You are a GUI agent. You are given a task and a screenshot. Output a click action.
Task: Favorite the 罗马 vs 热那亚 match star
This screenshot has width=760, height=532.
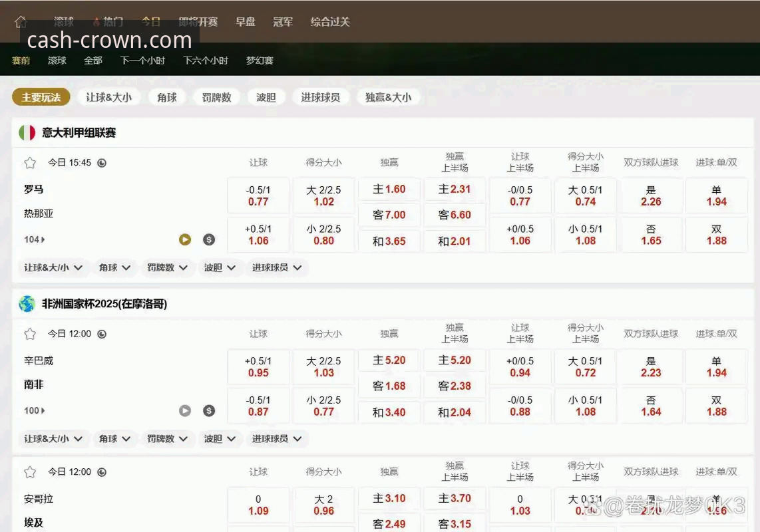coord(29,162)
